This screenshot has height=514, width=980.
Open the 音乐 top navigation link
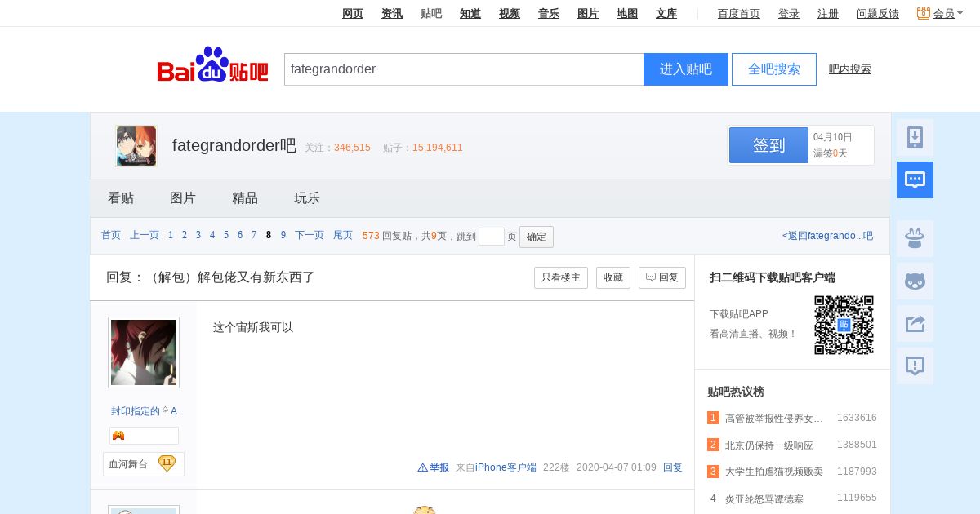coord(549,13)
